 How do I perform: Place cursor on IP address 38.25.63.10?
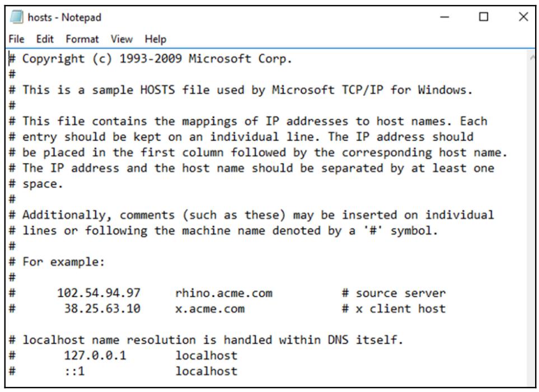(102, 309)
